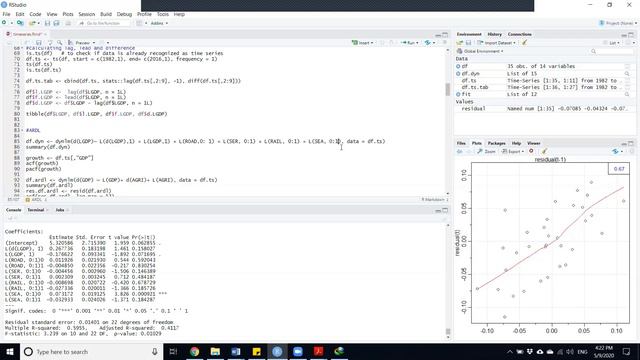Open File Explorer from the taskbar

point(215,351)
